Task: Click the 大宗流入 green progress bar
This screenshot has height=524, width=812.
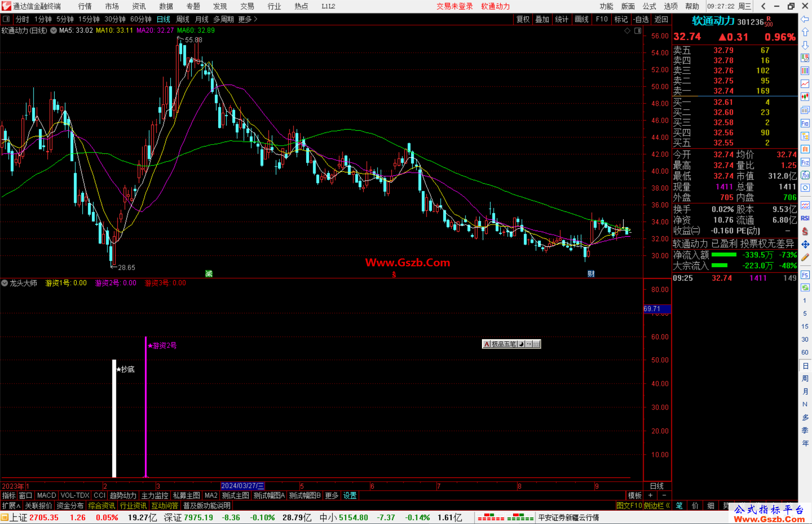Action: 720,265
